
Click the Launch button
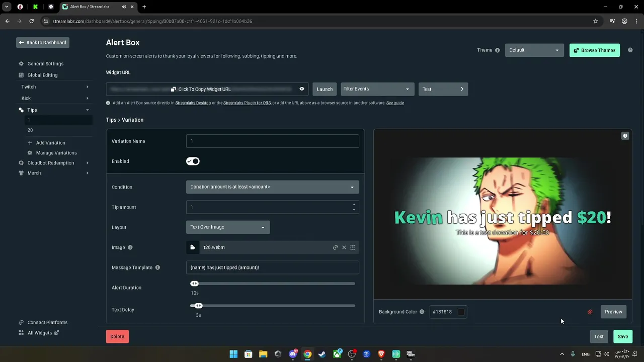coord(325,89)
